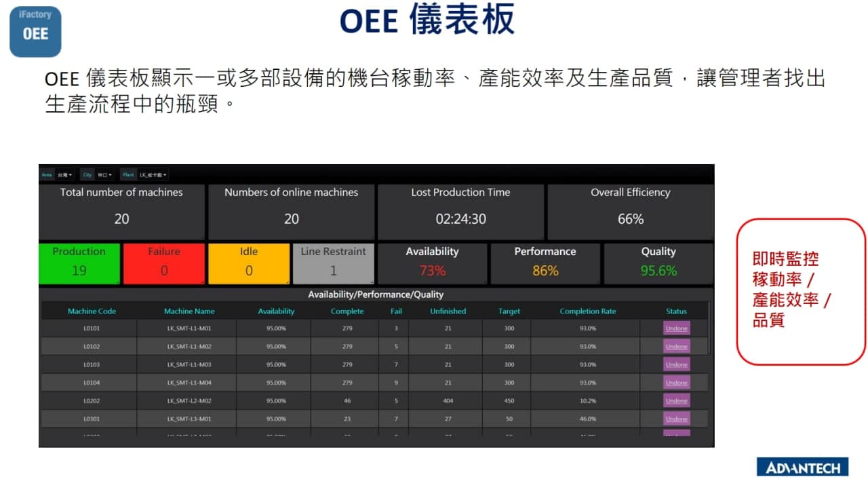Click the gray Line Restraint tile
This screenshot has width=868, height=485.
(333, 263)
